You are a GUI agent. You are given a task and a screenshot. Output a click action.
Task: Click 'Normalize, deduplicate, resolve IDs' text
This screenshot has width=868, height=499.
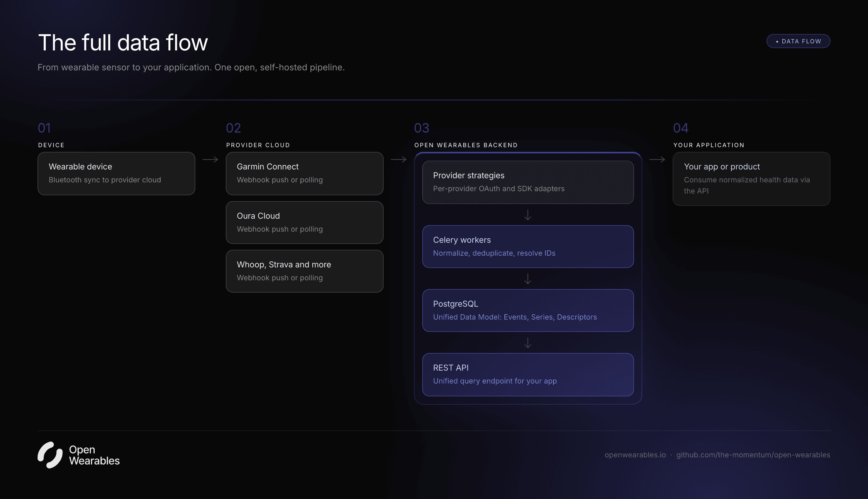pos(494,253)
